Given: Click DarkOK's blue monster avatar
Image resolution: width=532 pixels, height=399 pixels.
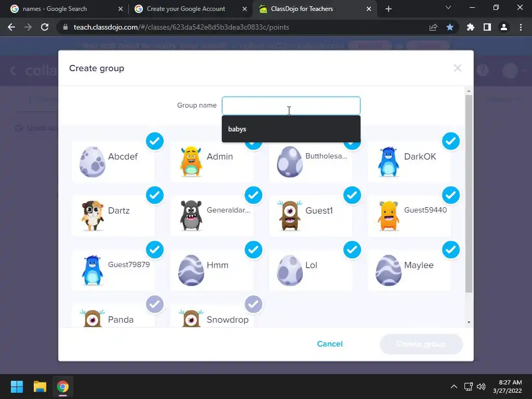Looking at the screenshot, I should [389, 162].
